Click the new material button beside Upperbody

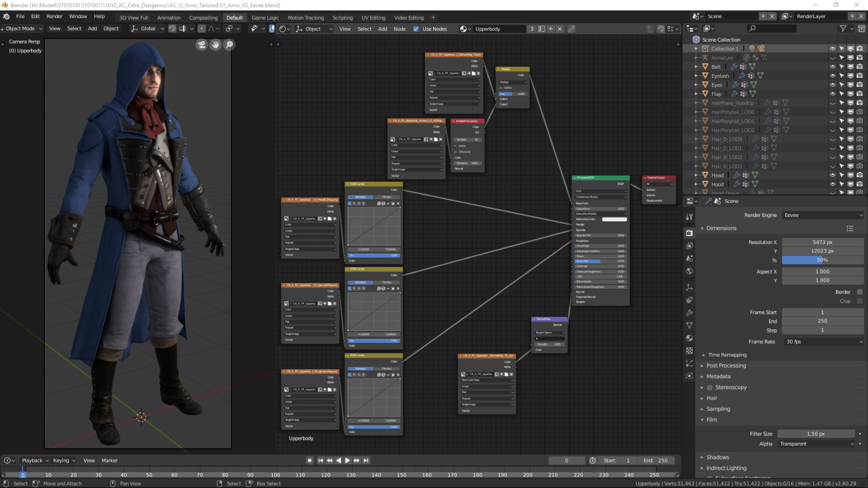tap(551, 29)
